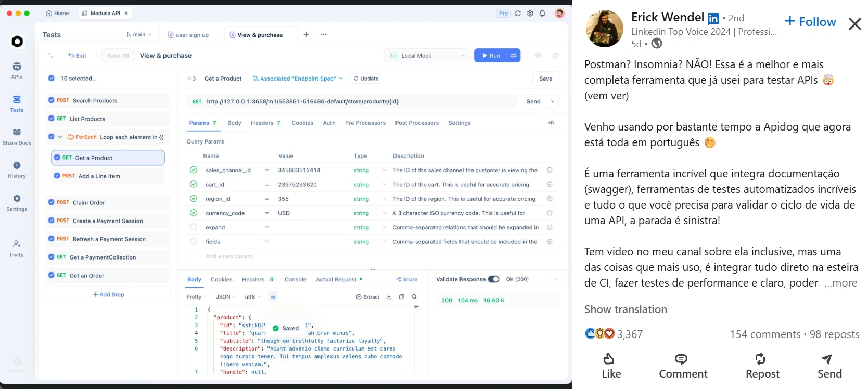Screen dimensions: 868x389
Task: Select the Add a Line Item step
Action: point(108,176)
